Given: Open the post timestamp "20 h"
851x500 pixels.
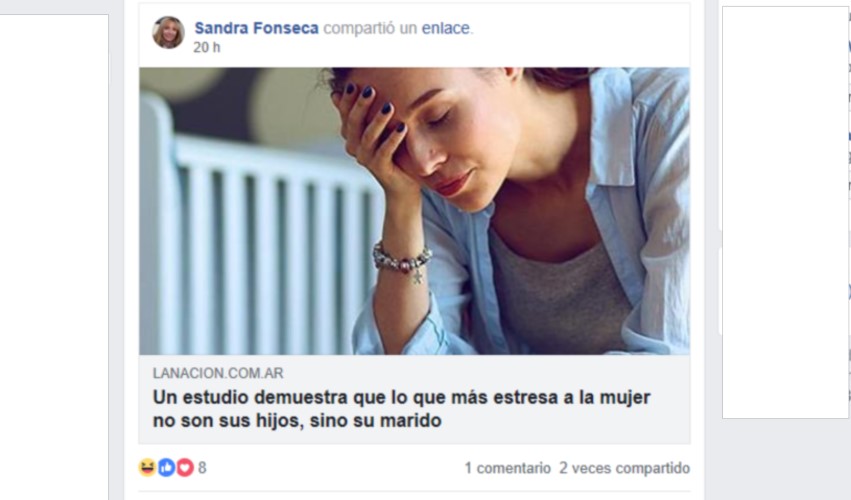Looking at the screenshot, I should (x=207, y=48).
